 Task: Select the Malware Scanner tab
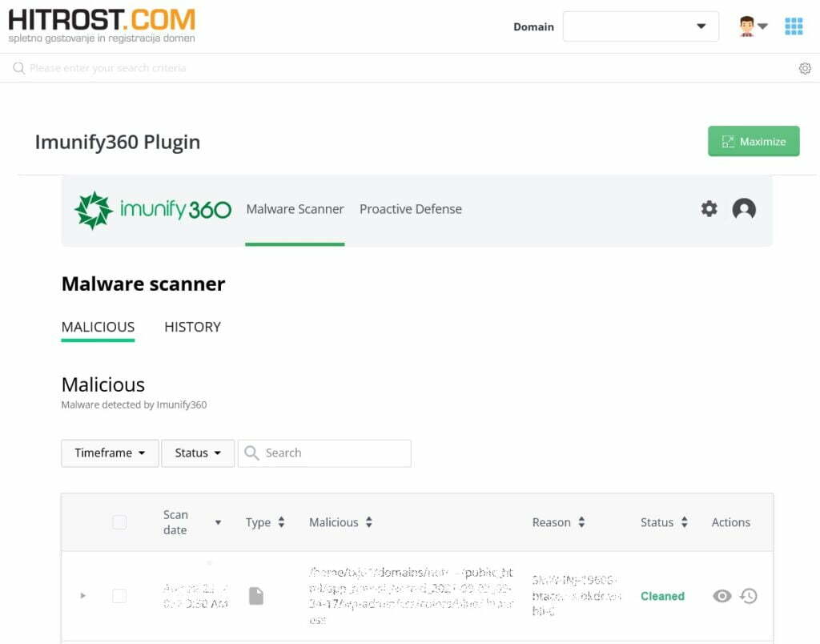pyautogui.click(x=294, y=209)
